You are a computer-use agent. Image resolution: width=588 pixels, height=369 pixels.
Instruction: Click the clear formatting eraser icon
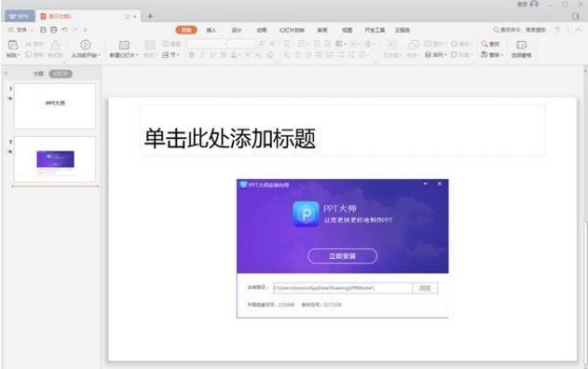pos(270,55)
